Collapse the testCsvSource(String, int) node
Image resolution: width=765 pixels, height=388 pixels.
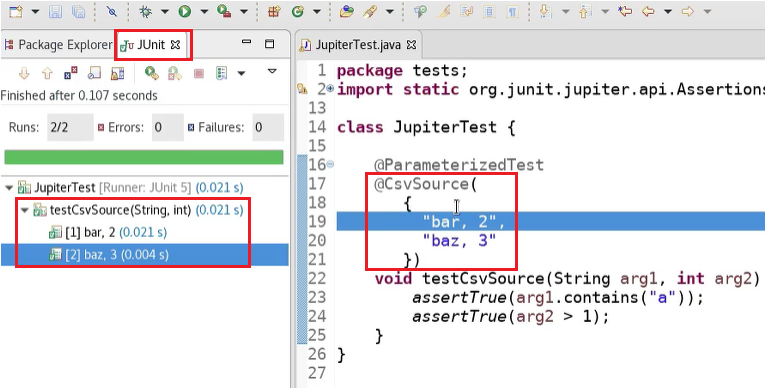pyautogui.click(x=25, y=210)
